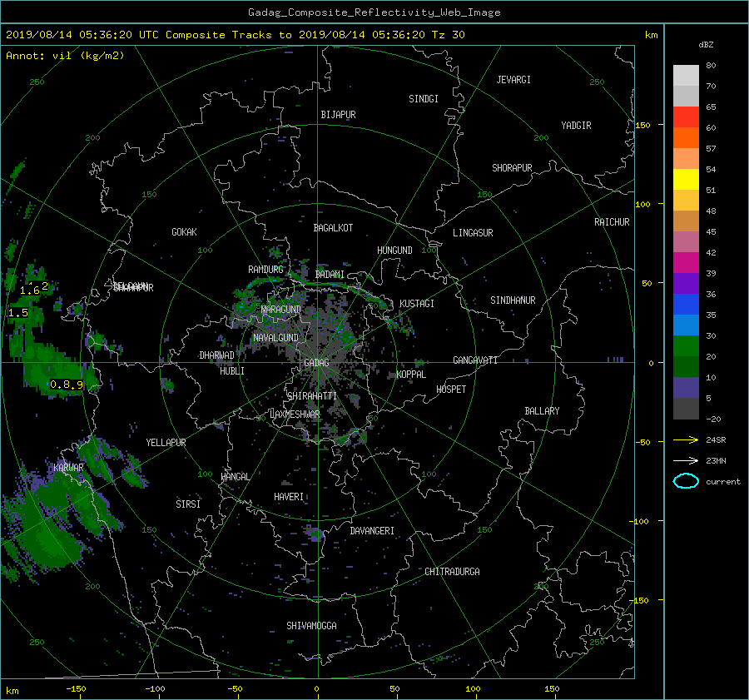Click the YELLAPUR city label
The image size is (749, 700).
coord(166,443)
